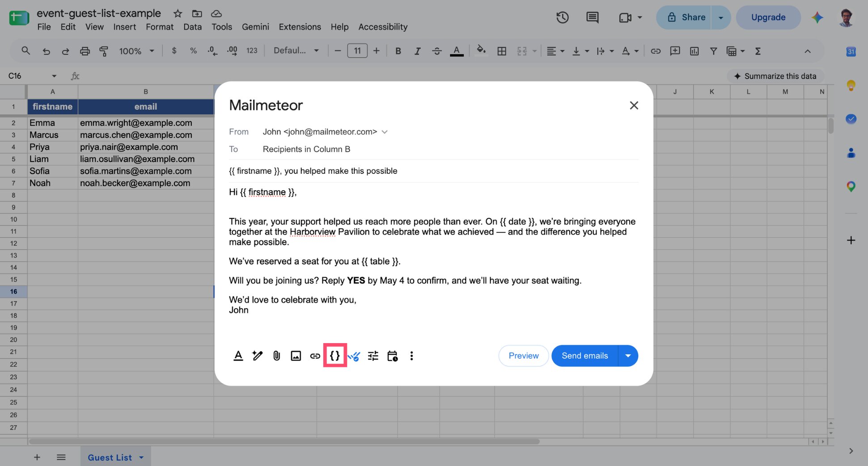Click Send emails button
Screen dimensions: 868x466
(585, 356)
